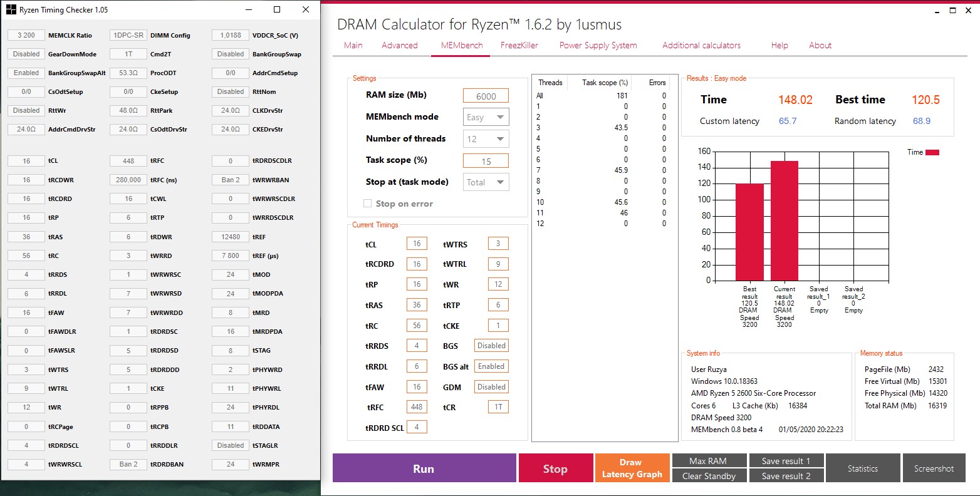Click the RAM size input field
This screenshot has width=980, height=496.
tap(486, 96)
